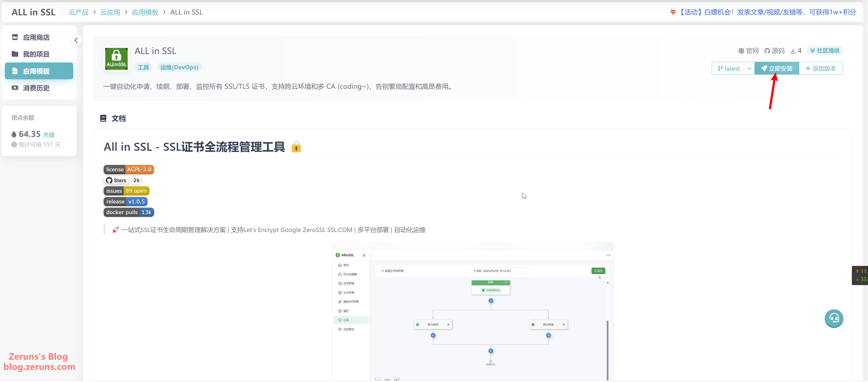Click the 添加版本 button
This screenshot has width=868, height=382.
pyautogui.click(x=821, y=68)
